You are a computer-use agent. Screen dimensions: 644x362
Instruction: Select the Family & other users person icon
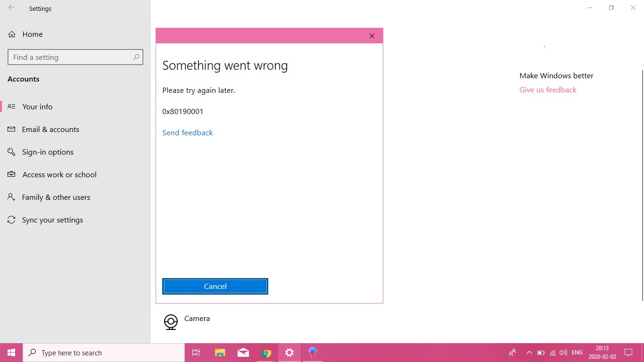pos(11,197)
